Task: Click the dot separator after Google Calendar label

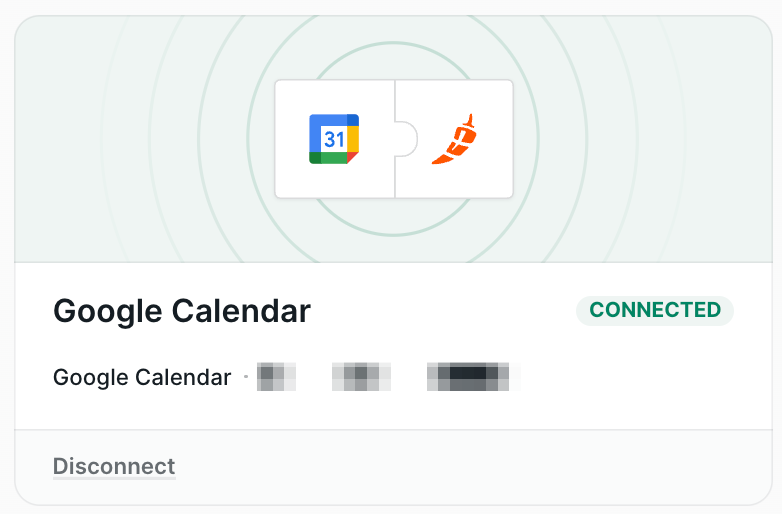Action: coord(246,377)
